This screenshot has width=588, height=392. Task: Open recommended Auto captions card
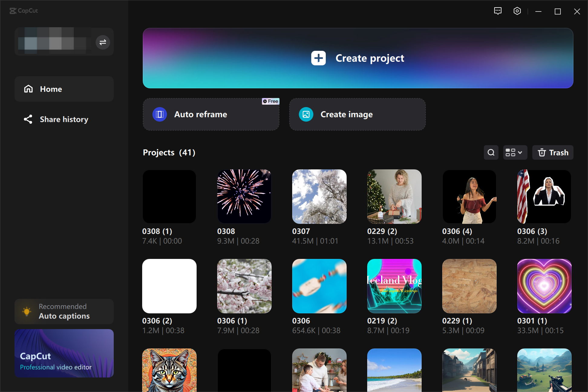point(64,312)
